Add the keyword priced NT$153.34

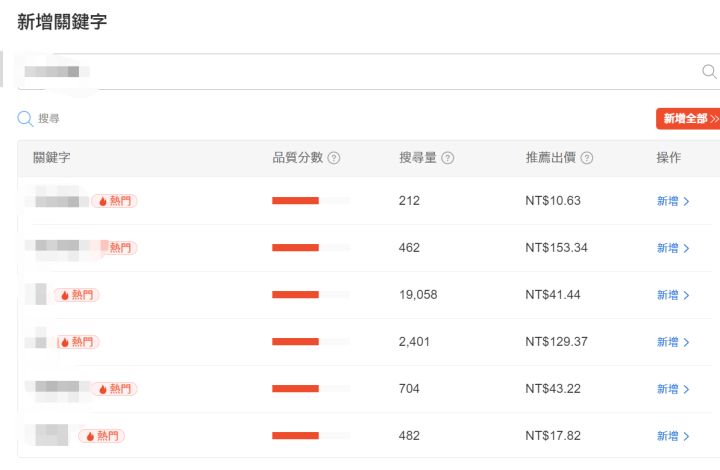(x=673, y=248)
